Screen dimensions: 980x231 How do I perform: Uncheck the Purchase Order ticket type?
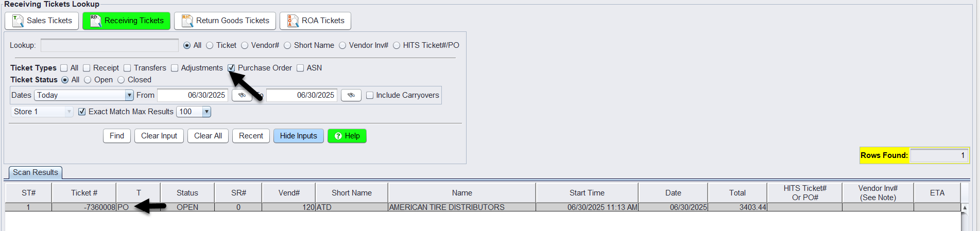click(232, 68)
